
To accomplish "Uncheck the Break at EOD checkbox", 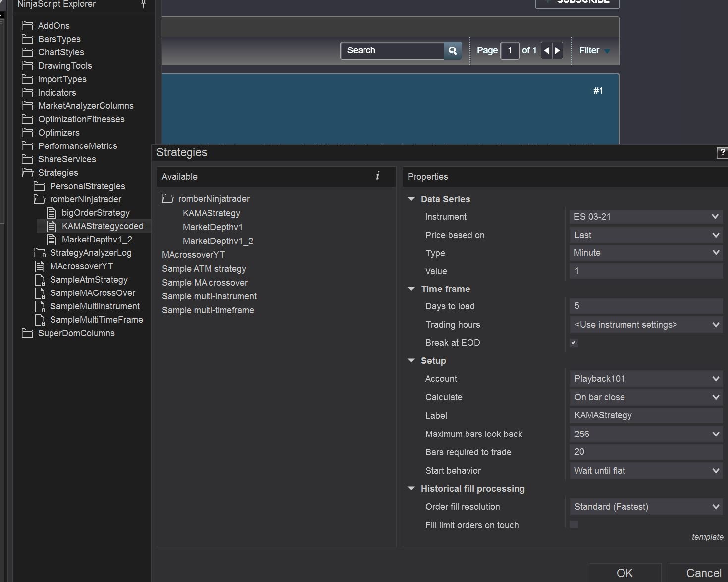I will point(574,343).
